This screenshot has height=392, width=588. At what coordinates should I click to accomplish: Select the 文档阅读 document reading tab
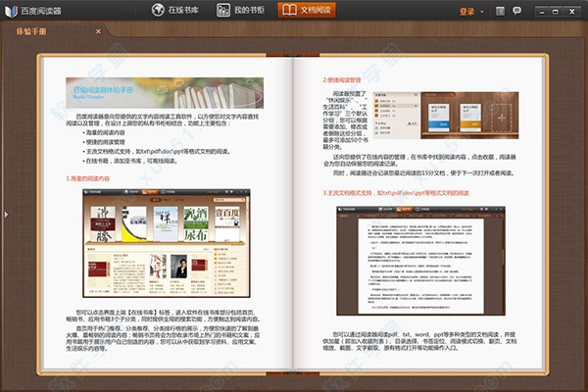[x=307, y=10]
